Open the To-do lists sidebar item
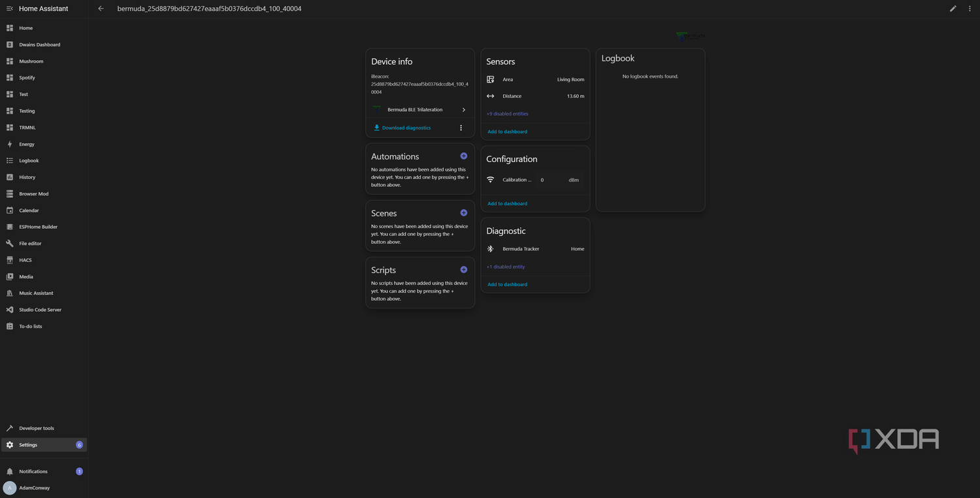Viewport: 980px width, 498px height. (x=44, y=326)
